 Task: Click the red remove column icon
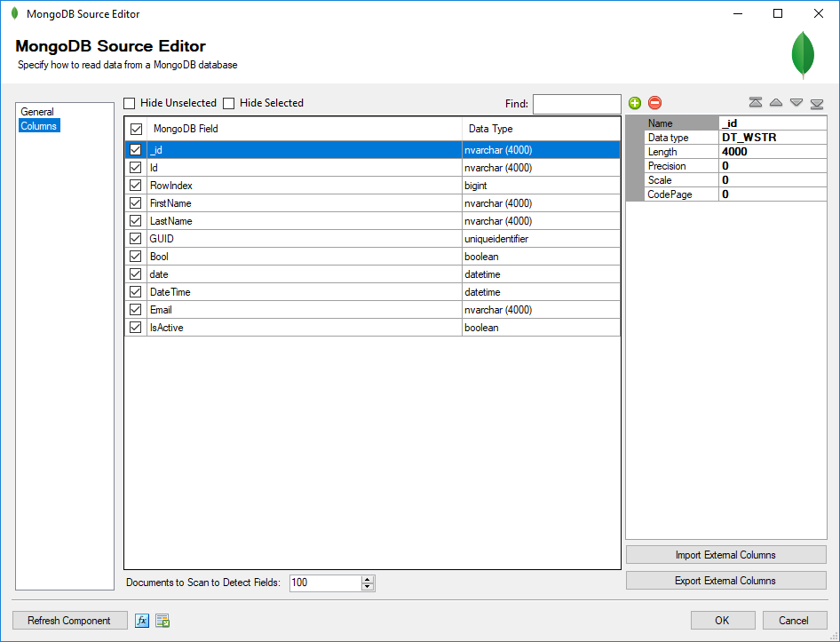(654, 103)
